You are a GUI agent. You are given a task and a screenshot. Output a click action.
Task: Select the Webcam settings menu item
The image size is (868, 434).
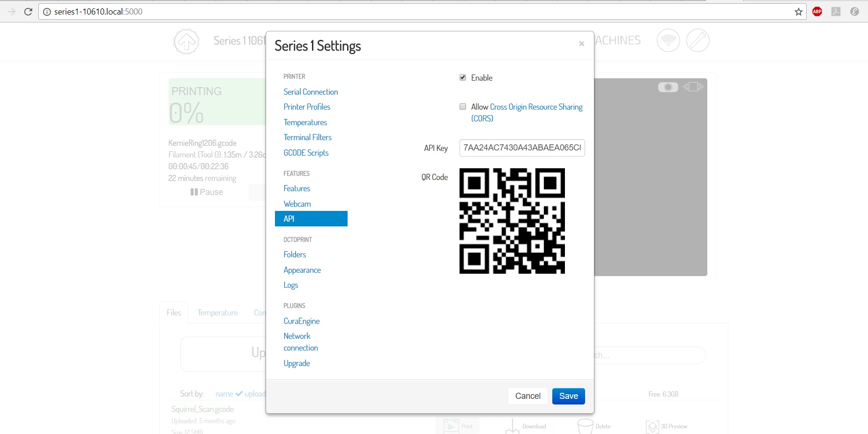point(297,203)
